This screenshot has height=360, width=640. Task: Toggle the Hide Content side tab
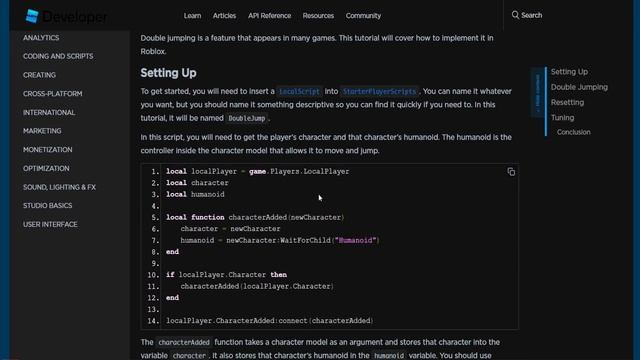pos(538,93)
